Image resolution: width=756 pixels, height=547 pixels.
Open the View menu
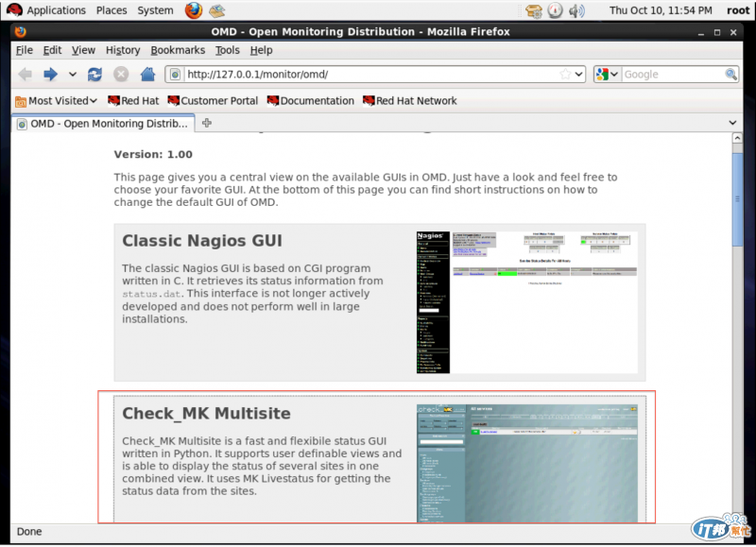tap(83, 50)
